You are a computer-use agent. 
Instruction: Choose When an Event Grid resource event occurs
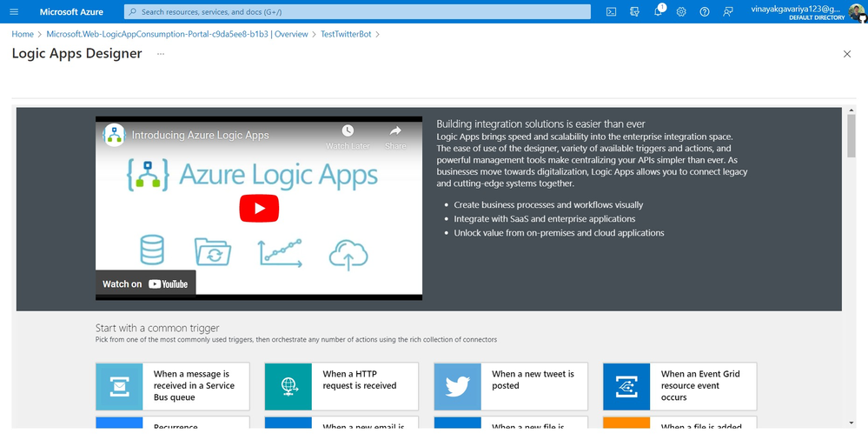point(679,386)
